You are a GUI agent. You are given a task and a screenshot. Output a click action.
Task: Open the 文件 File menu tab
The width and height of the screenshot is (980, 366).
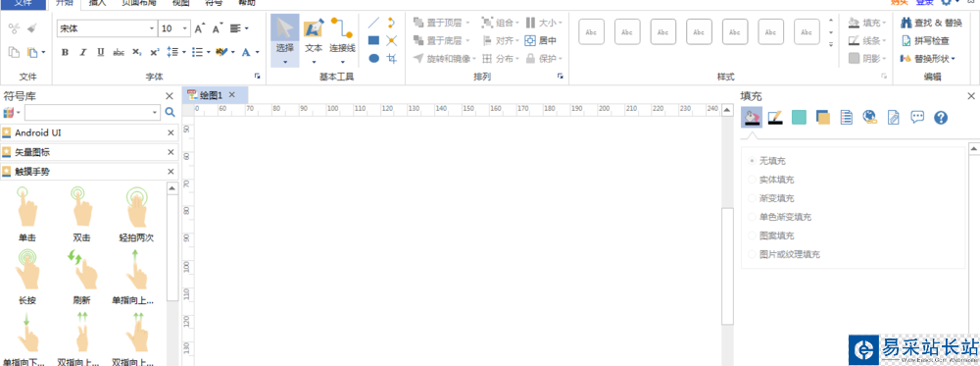(x=24, y=3)
